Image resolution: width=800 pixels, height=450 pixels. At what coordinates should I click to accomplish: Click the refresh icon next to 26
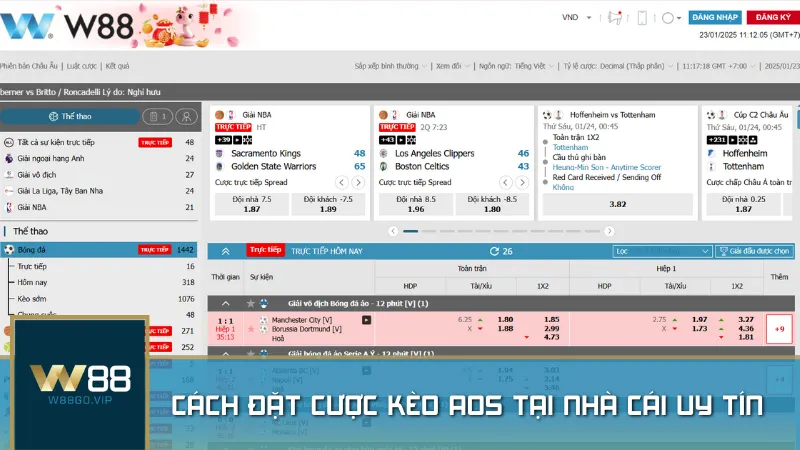tap(493, 251)
